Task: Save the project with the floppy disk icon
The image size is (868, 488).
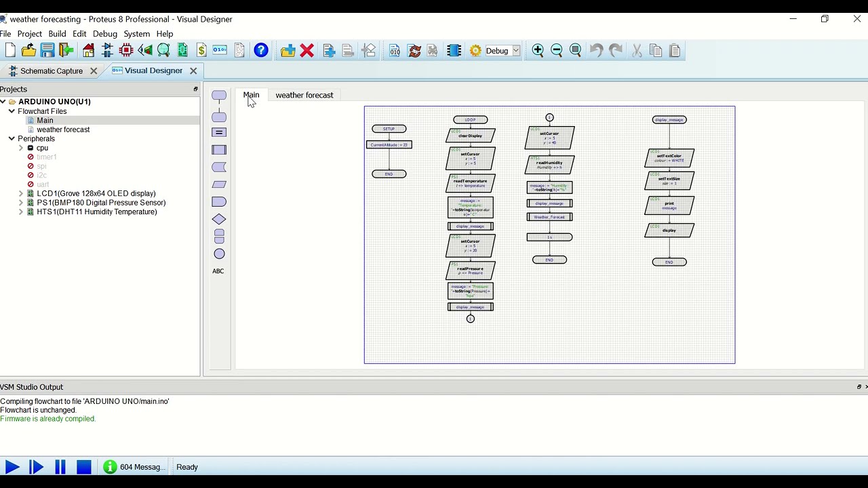Action: (x=47, y=50)
